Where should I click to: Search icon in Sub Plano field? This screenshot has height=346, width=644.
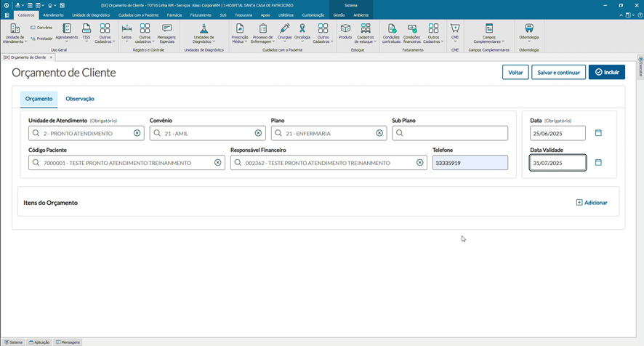(400, 133)
